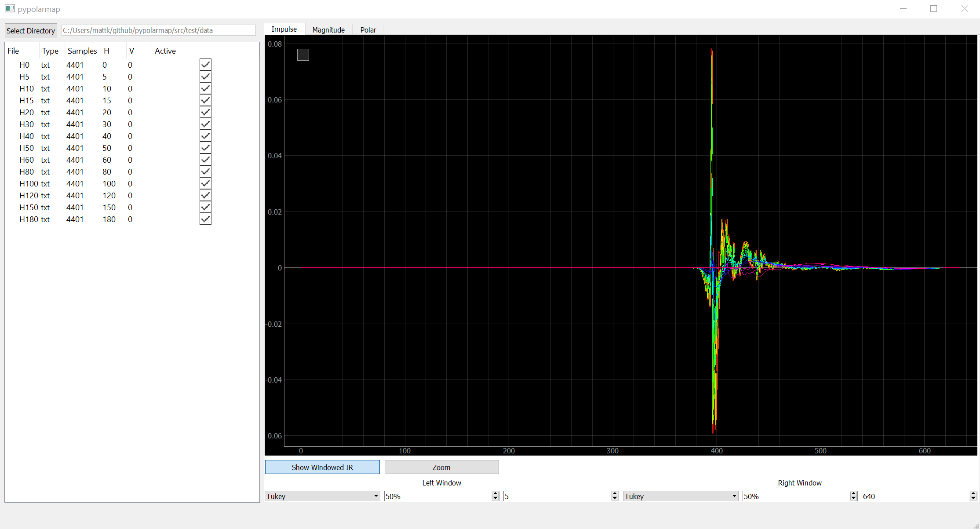This screenshot has width=980, height=529.
Task: Select the H50 file name
Action: (26, 148)
